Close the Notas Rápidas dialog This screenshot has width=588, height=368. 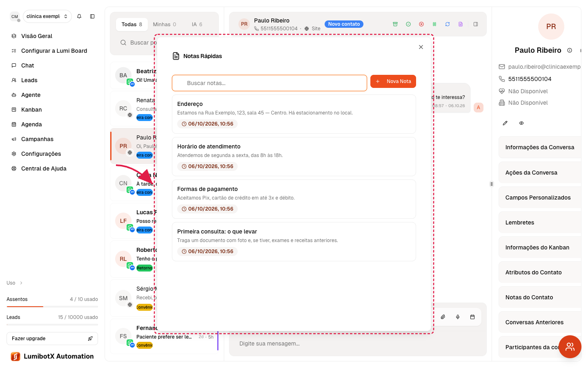(x=421, y=47)
